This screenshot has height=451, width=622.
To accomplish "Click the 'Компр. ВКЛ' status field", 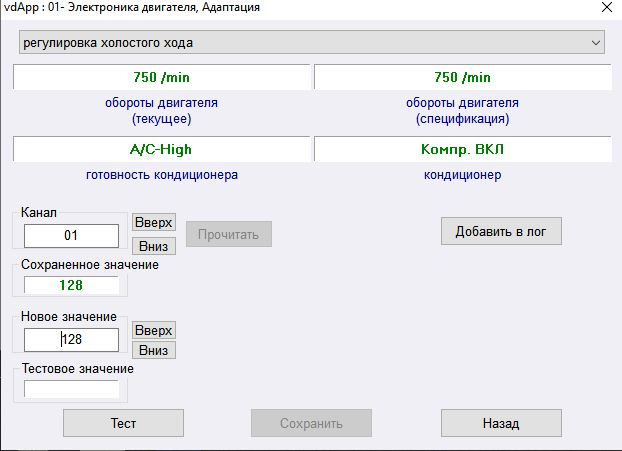I will [x=462, y=149].
